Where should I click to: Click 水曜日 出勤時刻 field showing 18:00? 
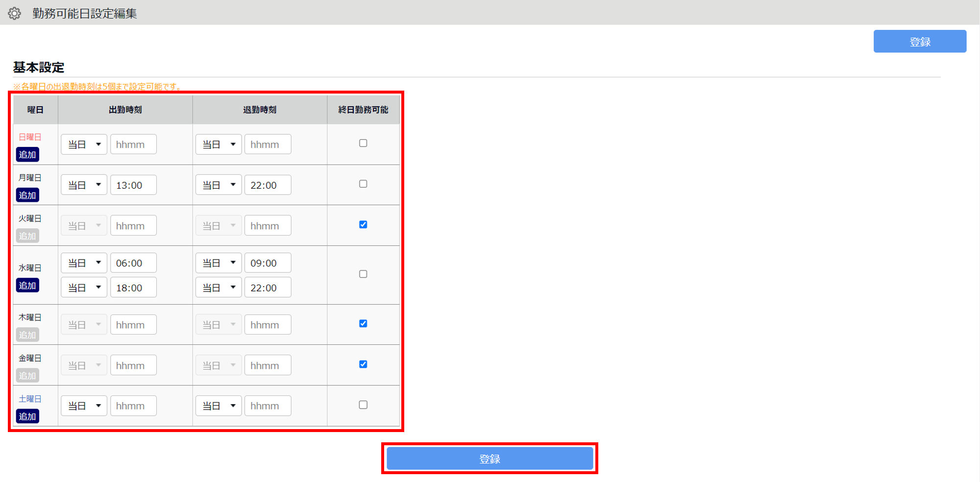click(x=133, y=288)
